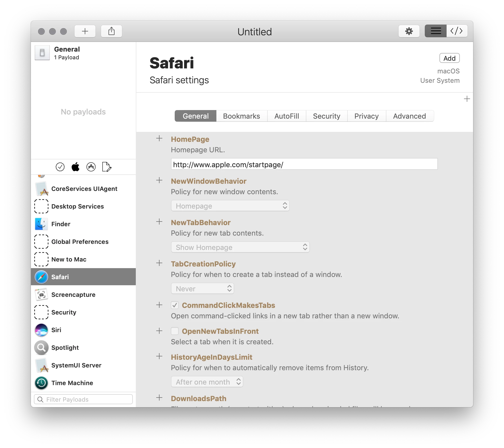504x448 pixels.
Task: Click the add new profile plus toolbar button
Action: click(85, 31)
